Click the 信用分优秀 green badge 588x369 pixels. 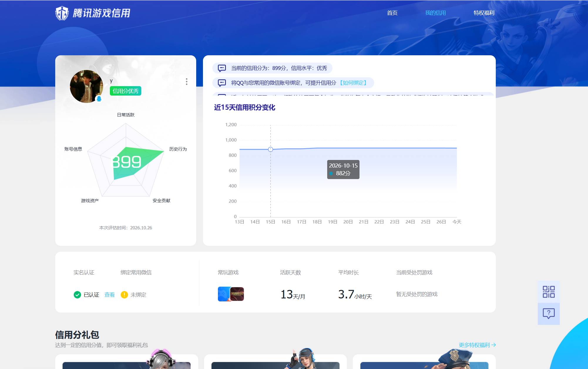pos(125,91)
